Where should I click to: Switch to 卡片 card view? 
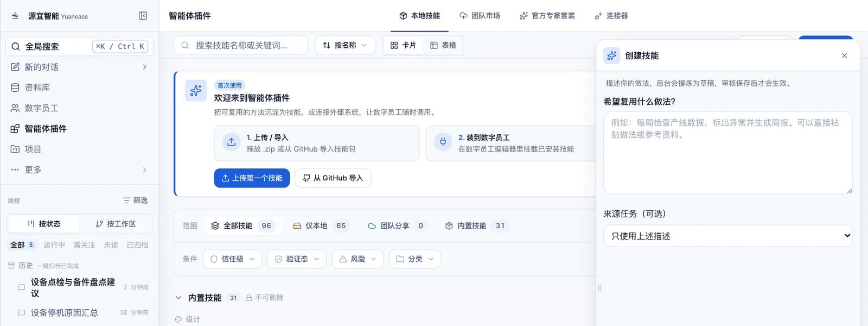pos(403,45)
